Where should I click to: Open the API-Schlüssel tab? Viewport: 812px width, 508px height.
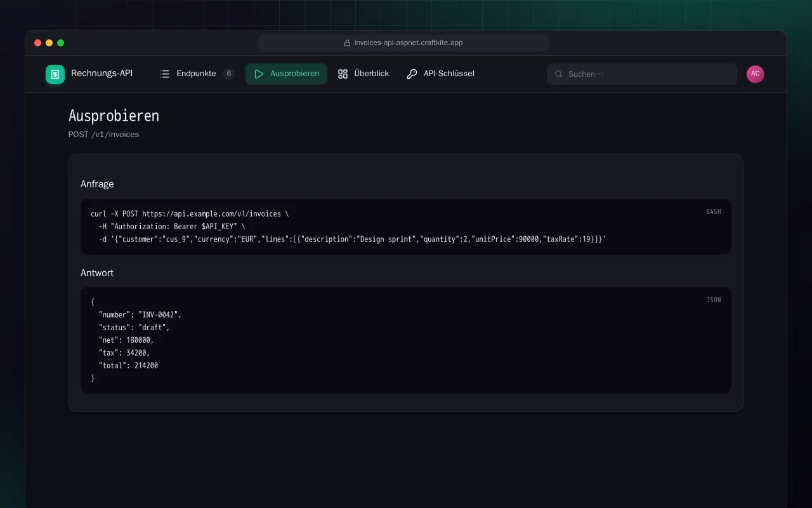pos(440,74)
